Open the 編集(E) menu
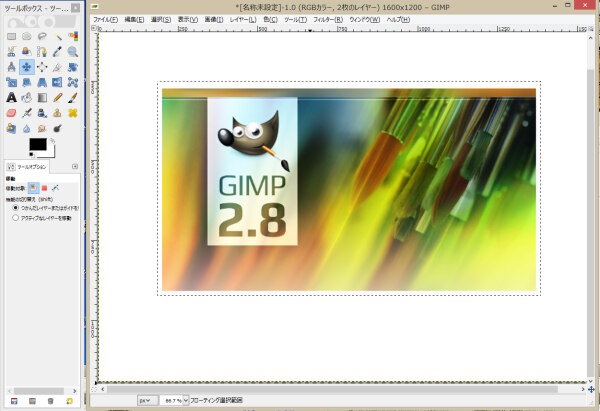 134,20
